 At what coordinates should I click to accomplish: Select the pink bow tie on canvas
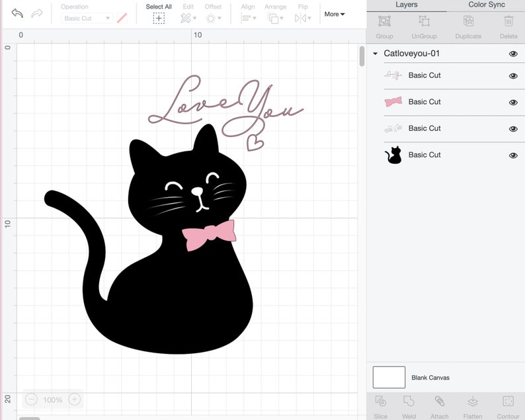tap(209, 235)
